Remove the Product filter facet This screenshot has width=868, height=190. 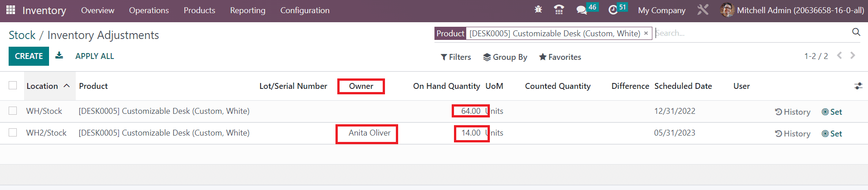[x=646, y=33]
